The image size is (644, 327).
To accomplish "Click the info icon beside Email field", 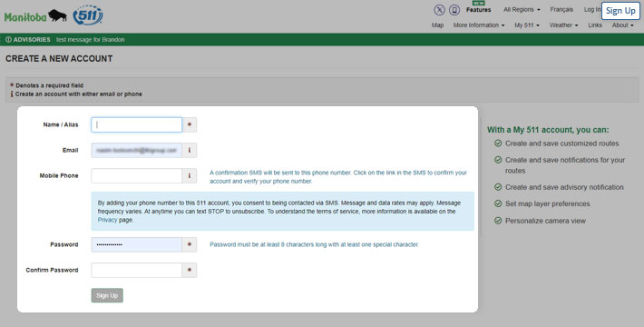I will 190,150.
